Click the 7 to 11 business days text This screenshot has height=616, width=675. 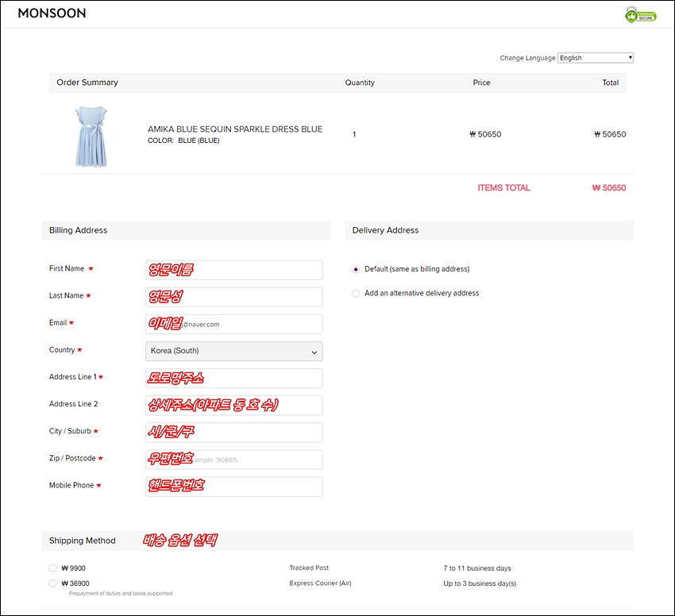click(477, 568)
